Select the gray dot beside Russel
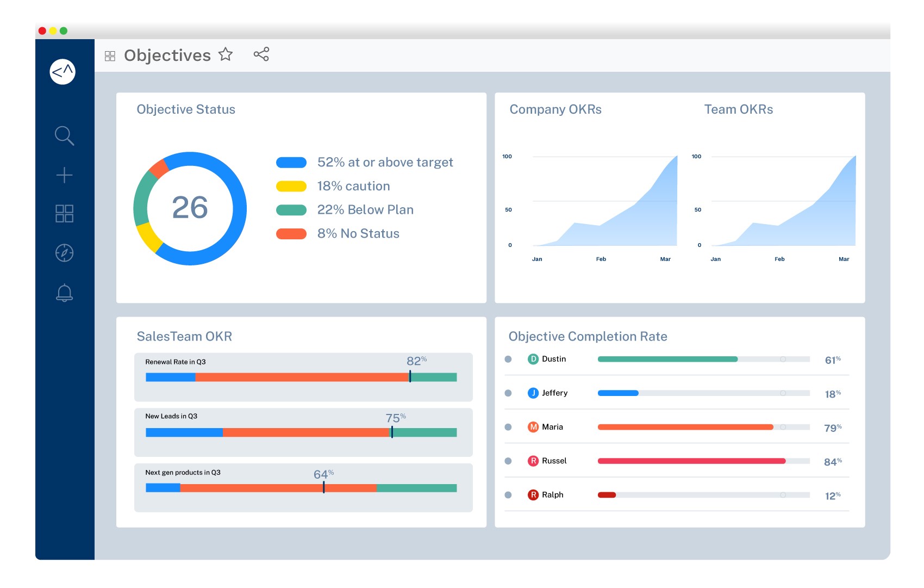 tap(508, 461)
